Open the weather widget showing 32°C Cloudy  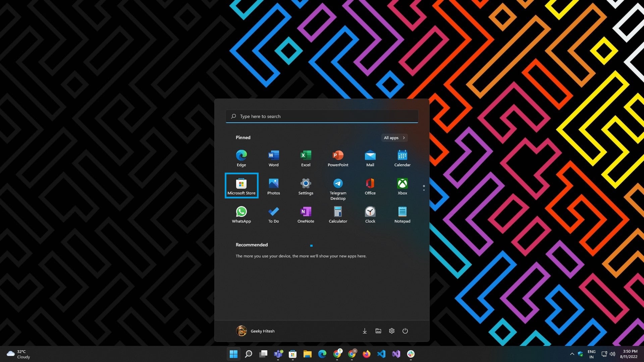(x=18, y=354)
